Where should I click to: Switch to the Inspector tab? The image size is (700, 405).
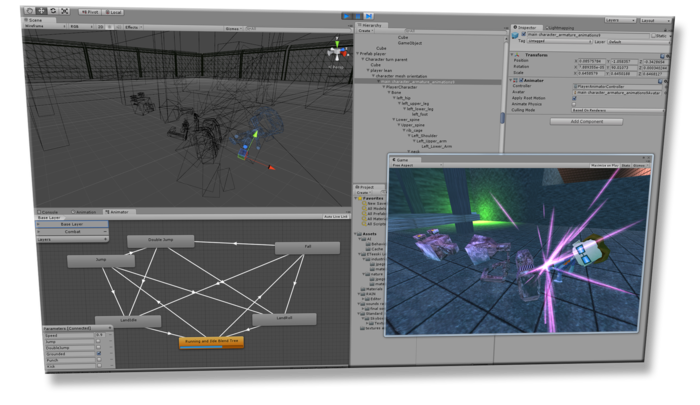tap(526, 28)
